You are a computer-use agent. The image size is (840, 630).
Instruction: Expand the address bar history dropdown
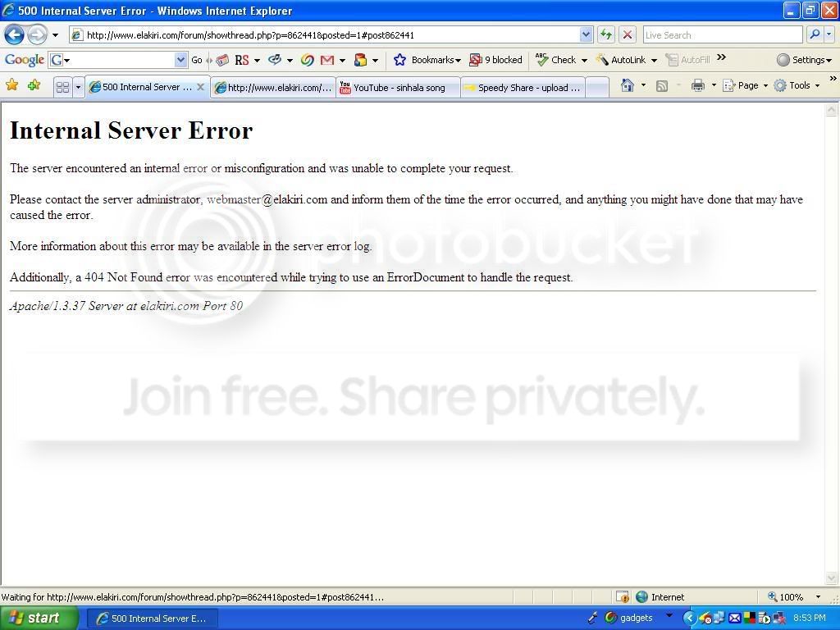[586, 35]
